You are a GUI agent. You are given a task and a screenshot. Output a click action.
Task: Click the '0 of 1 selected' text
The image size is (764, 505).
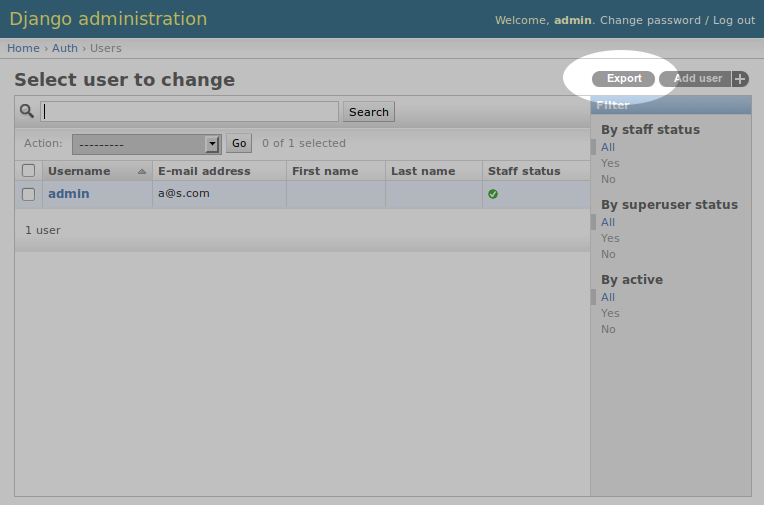[304, 143]
